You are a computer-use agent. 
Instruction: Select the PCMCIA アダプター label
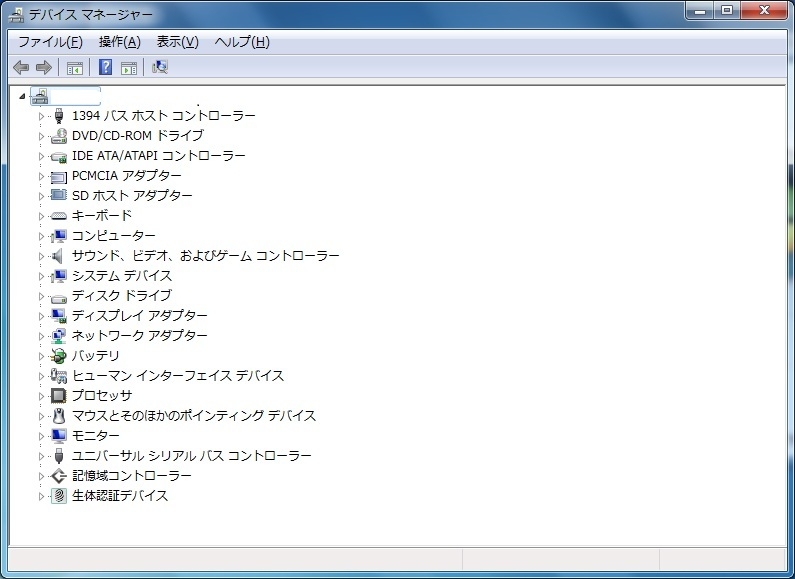pos(127,175)
